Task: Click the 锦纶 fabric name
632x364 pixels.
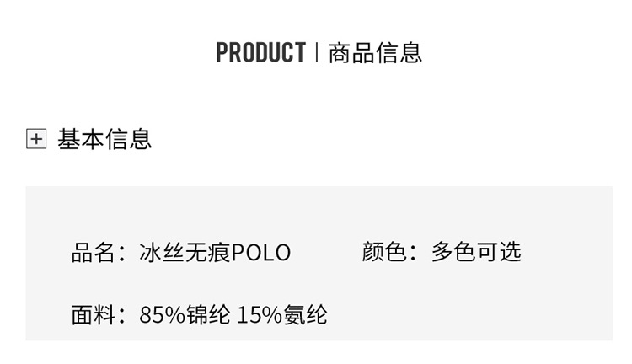Action: click(207, 315)
